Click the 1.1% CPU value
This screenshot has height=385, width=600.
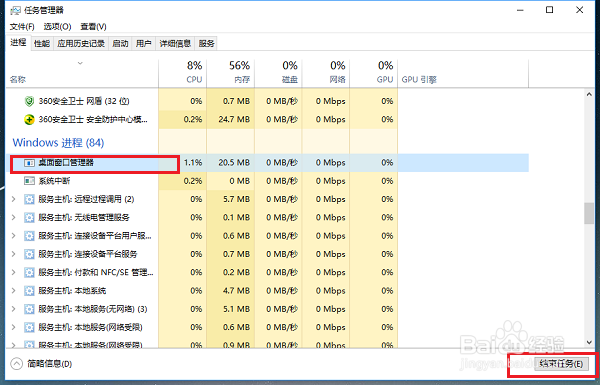click(x=193, y=163)
